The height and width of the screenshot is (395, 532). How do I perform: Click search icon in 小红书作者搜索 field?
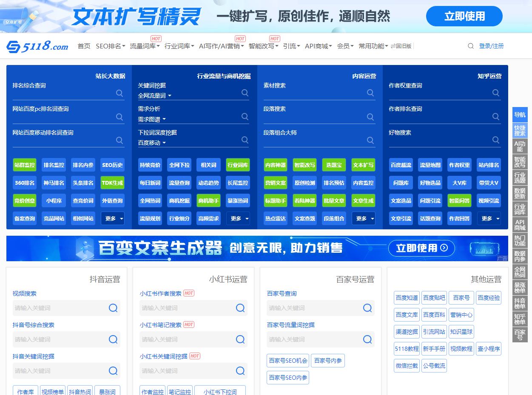tap(240, 308)
